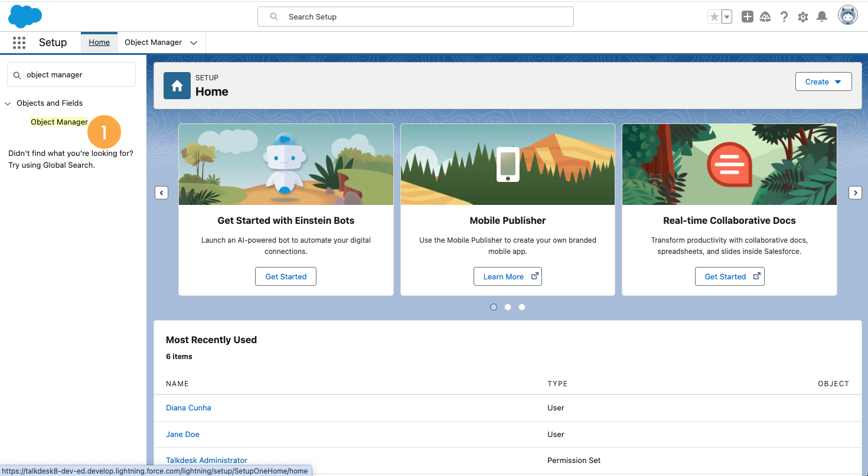Collapse the Objects and Fields section
Viewport: 868px width, 476px height.
[x=7, y=103]
